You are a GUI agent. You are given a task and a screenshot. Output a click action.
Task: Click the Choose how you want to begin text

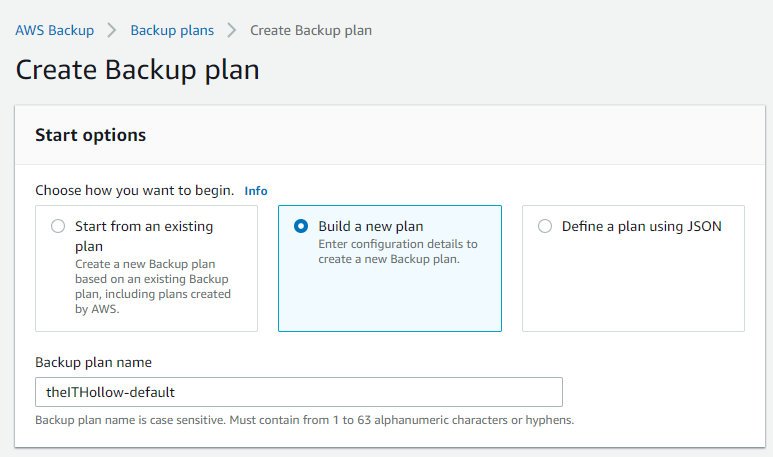pos(134,191)
